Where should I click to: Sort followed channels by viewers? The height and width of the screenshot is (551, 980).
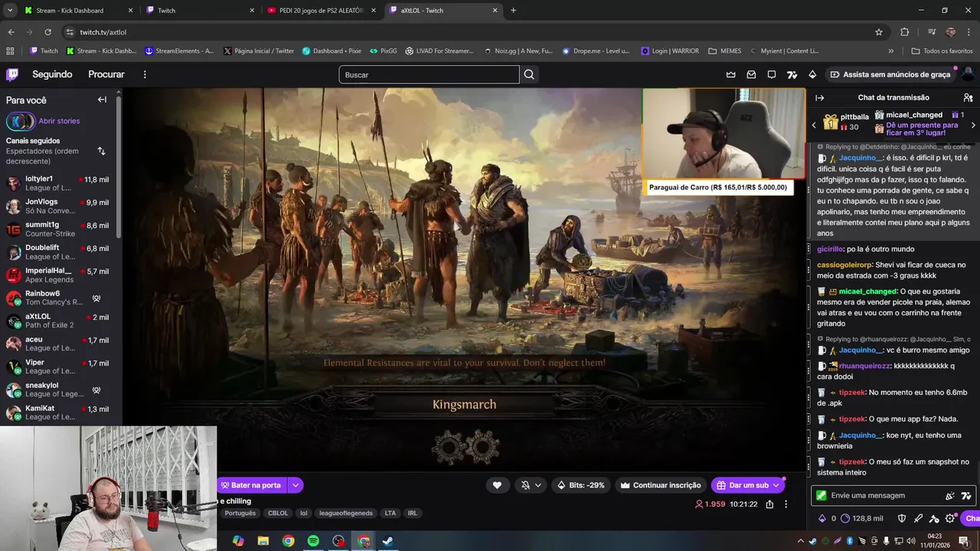coord(101,151)
